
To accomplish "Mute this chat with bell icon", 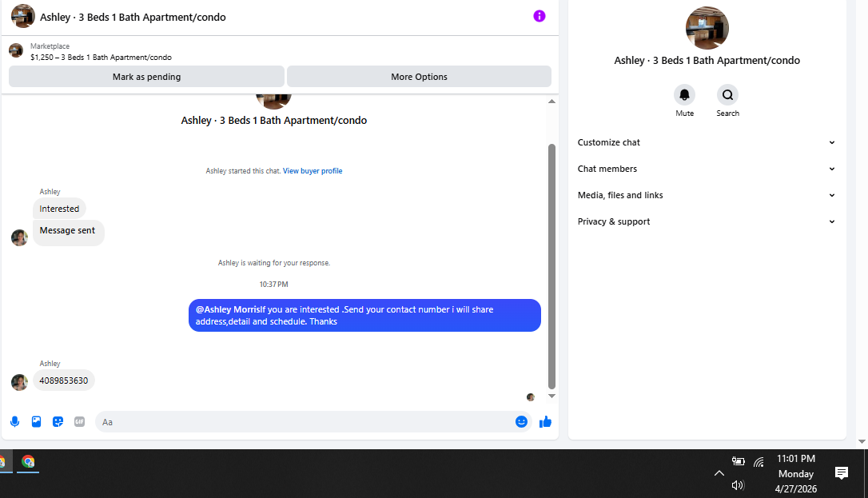I will pos(684,94).
